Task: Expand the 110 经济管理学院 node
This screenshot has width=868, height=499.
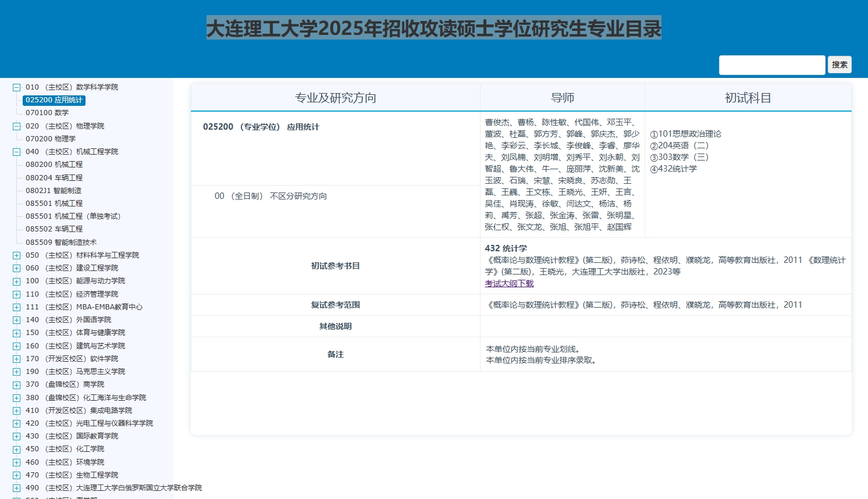Action: pyautogui.click(x=17, y=294)
